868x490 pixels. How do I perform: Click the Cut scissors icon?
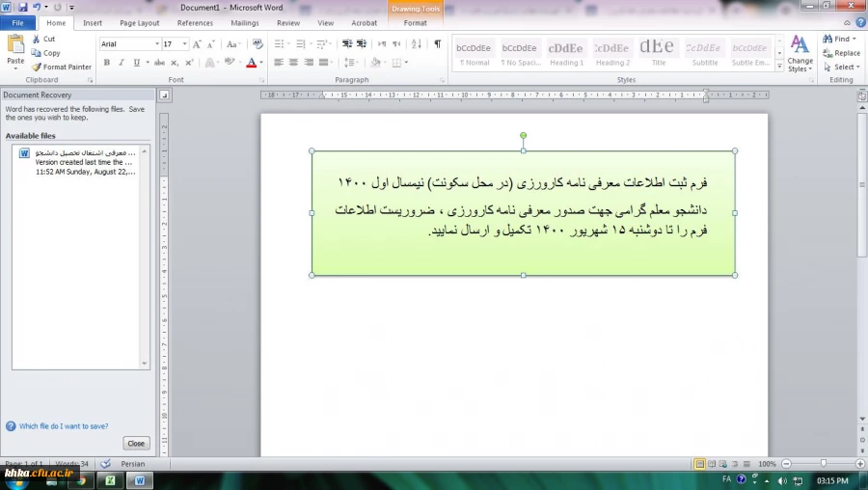pos(37,40)
